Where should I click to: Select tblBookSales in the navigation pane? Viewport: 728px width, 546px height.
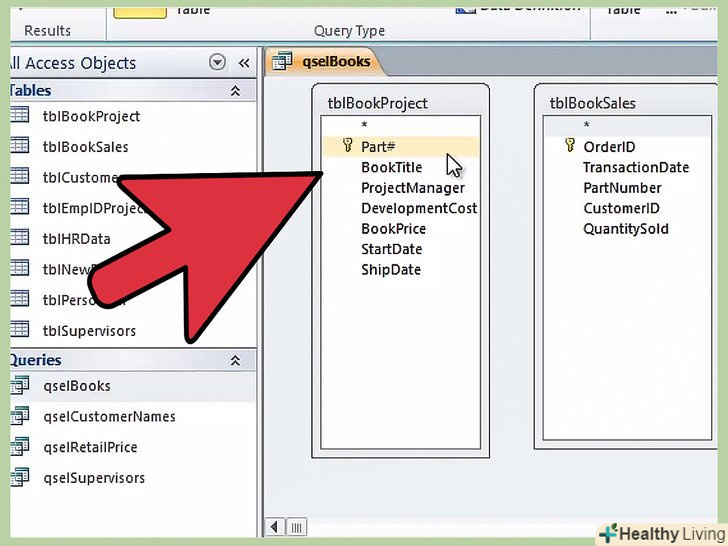coord(85,147)
